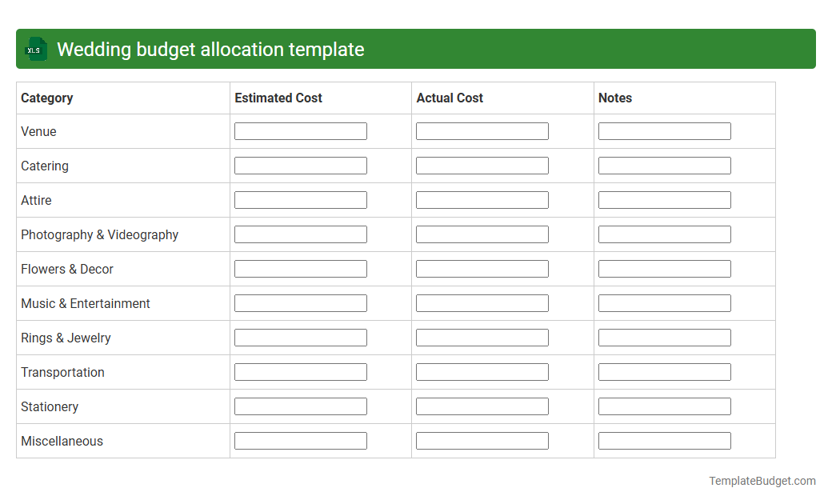Click the Transportation estimated cost box

tap(300, 371)
